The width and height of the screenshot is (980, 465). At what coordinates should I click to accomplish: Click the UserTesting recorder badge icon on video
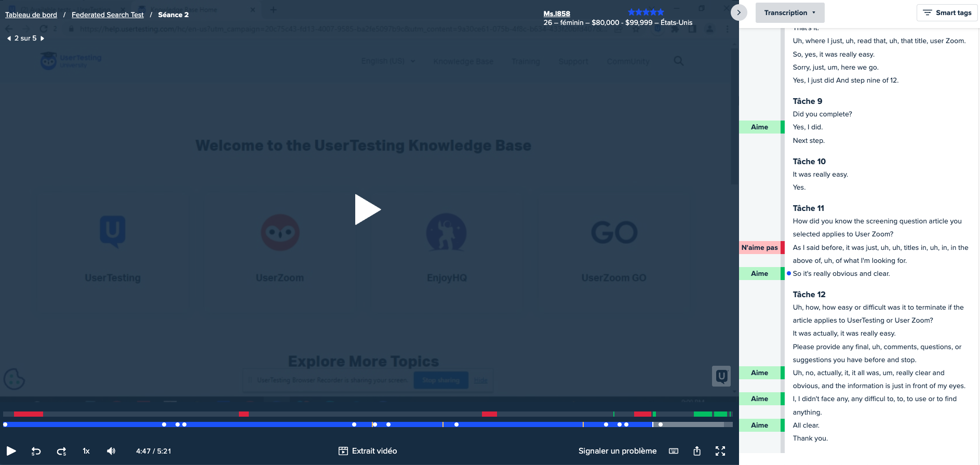point(721,376)
